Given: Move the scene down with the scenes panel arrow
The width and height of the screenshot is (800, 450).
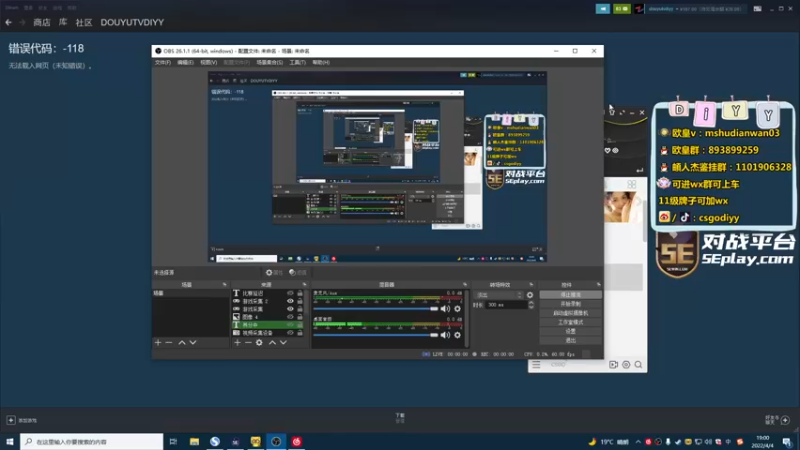Looking at the screenshot, I should pyautogui.click(x=193, y=342).
